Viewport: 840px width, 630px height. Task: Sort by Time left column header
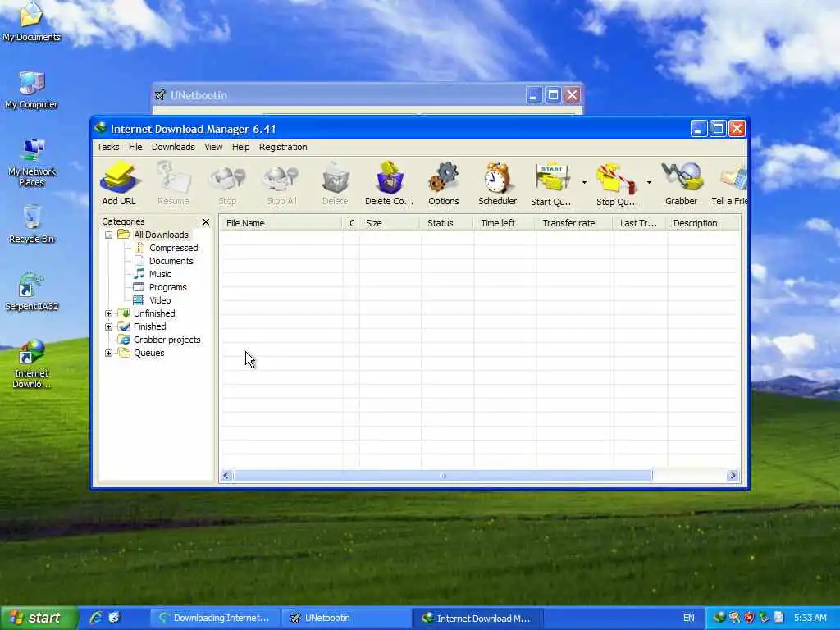click(x=504, y=223)
